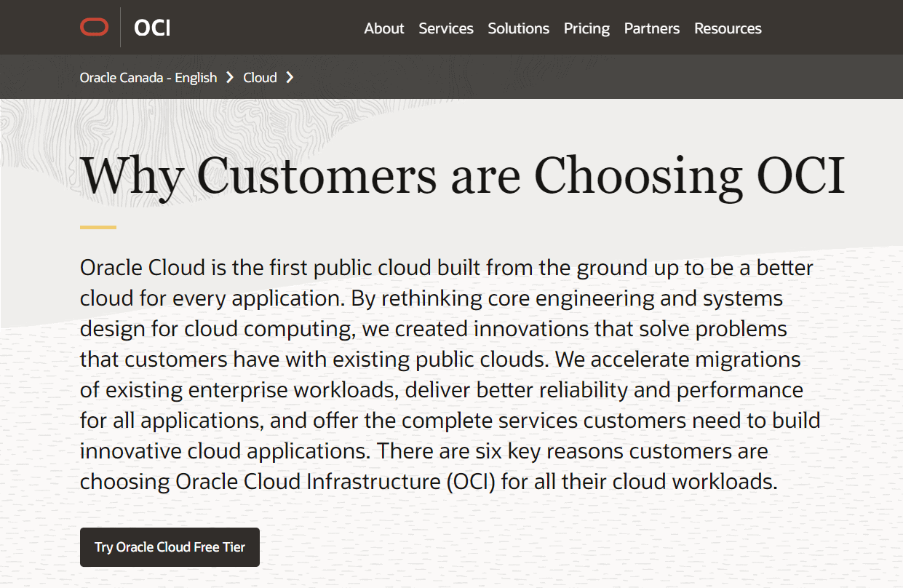
Task: Go to Oracle Canada - English breadcrumb
Action: [148, 77]
